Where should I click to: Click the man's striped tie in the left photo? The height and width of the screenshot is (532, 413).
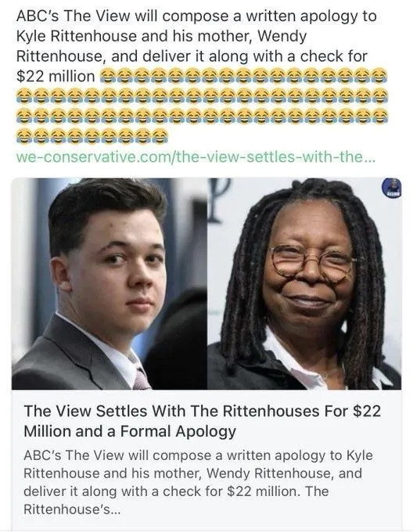141,376
